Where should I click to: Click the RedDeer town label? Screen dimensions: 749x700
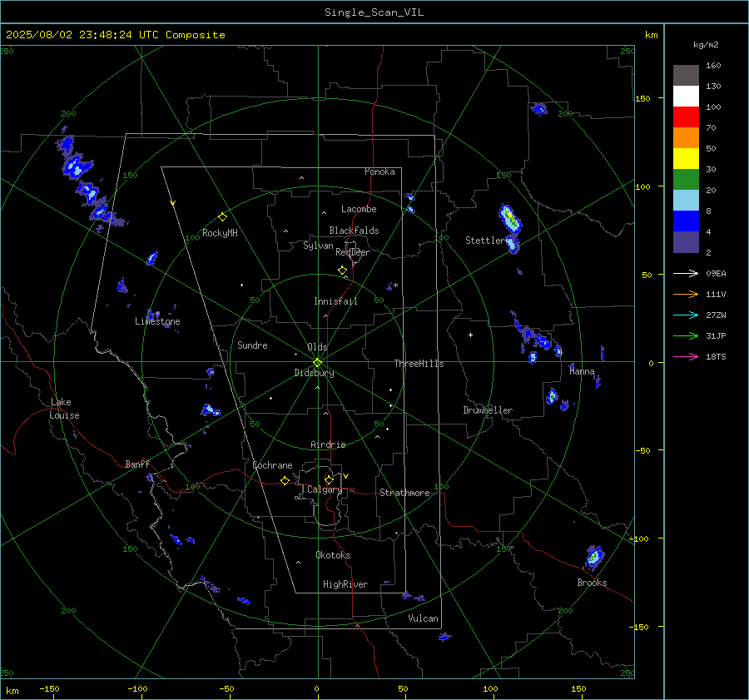[353, 252]
